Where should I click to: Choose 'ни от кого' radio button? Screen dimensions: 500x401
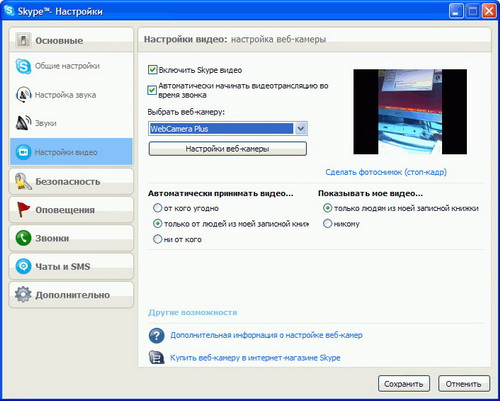157,239
